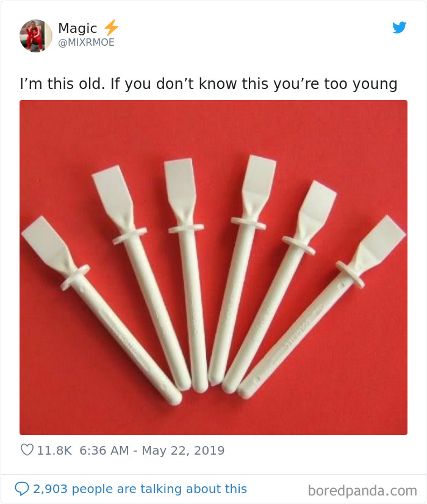The image size is (427, 504).
Task: Click Magic's profile avatar
Action: 35,35
